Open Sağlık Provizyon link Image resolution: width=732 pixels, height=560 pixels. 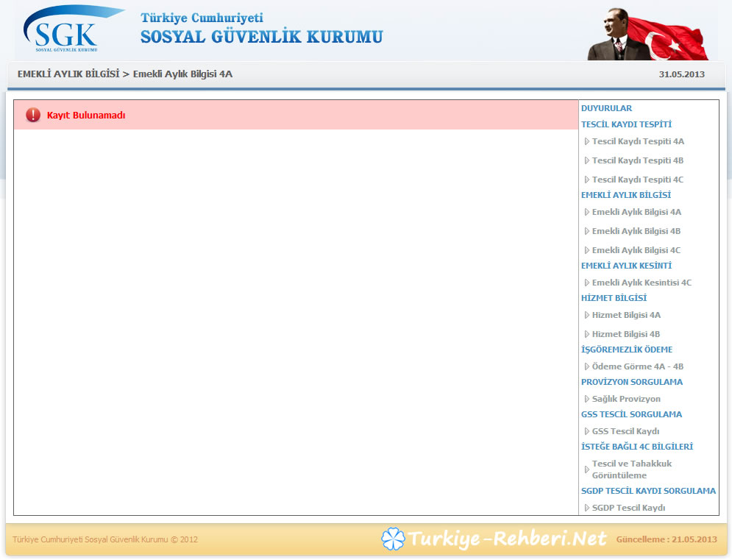click(x=626, y=398)
